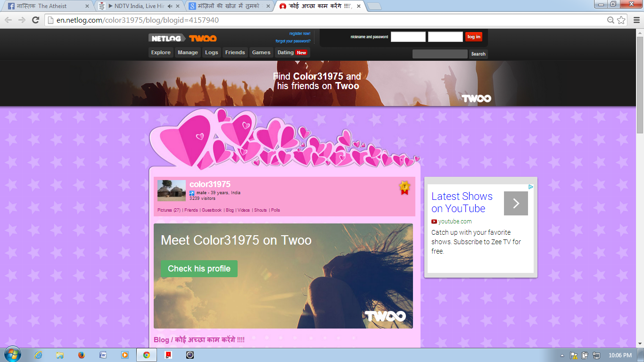Open Pictures (27) link

(169, 210)
